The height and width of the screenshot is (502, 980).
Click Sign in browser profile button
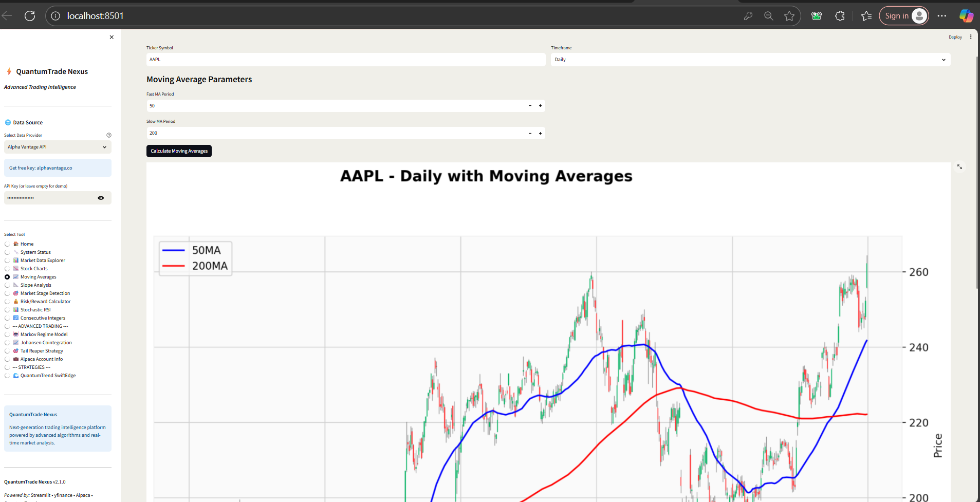(904, 16)
